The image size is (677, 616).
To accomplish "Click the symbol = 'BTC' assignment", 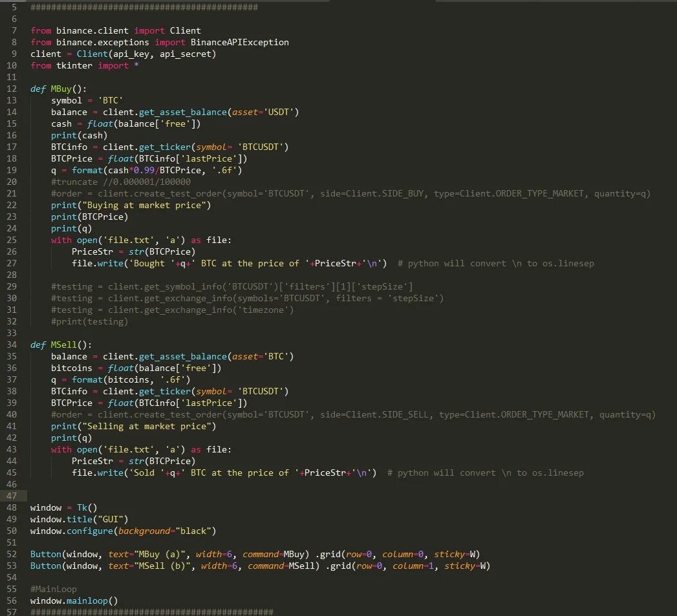I will pyautogui.click(x=87, y=101).
